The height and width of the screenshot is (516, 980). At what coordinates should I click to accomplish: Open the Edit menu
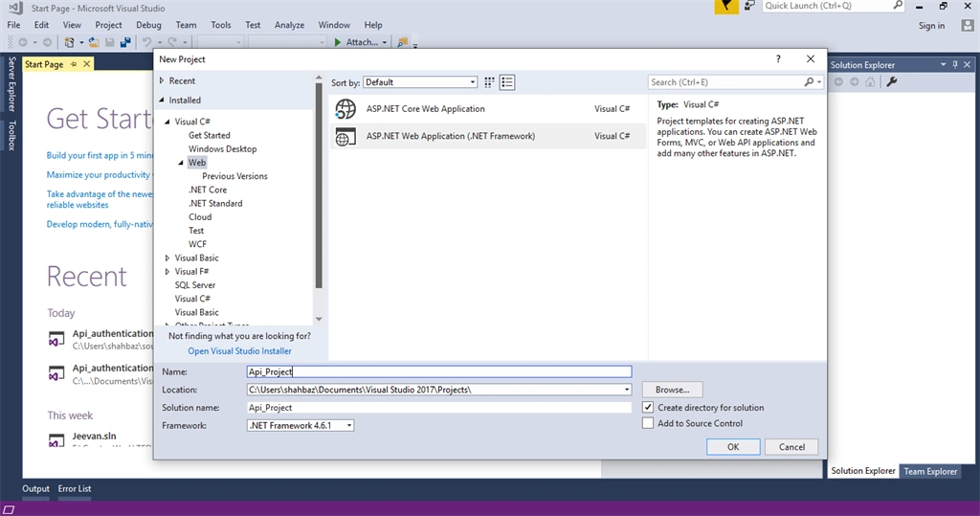[41, 25]
